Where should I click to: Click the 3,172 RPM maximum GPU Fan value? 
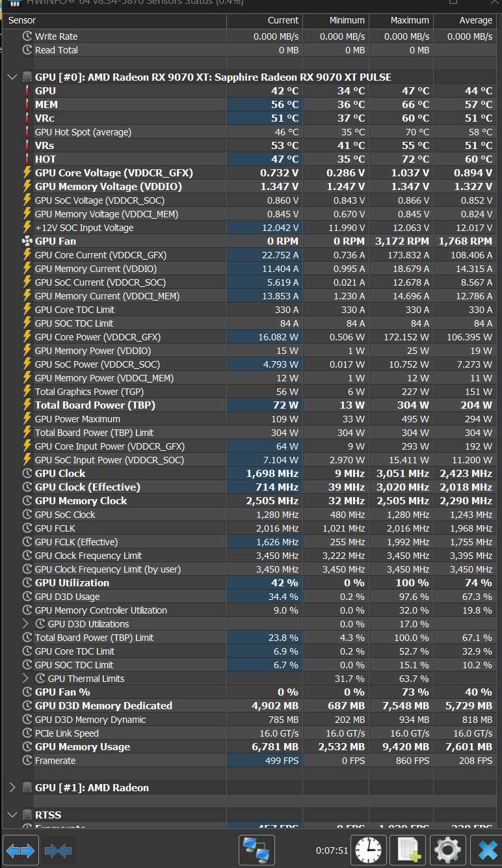(401, 241)
